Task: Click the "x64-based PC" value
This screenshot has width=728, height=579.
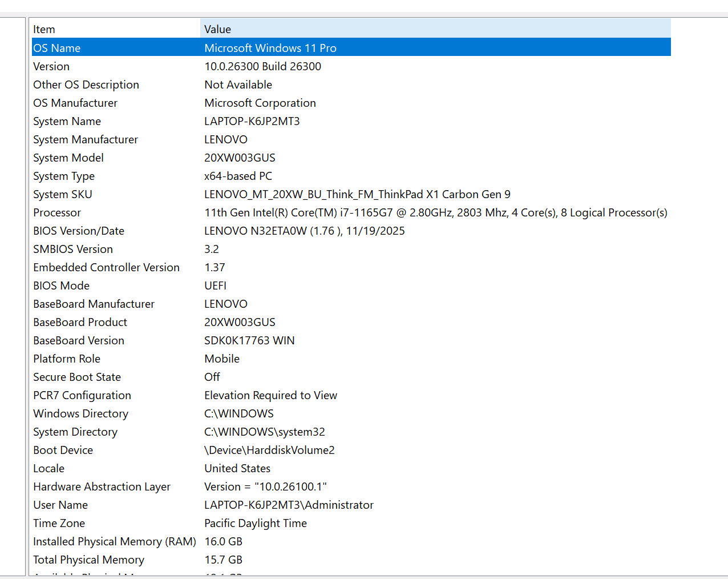Action: pos(238,176)
